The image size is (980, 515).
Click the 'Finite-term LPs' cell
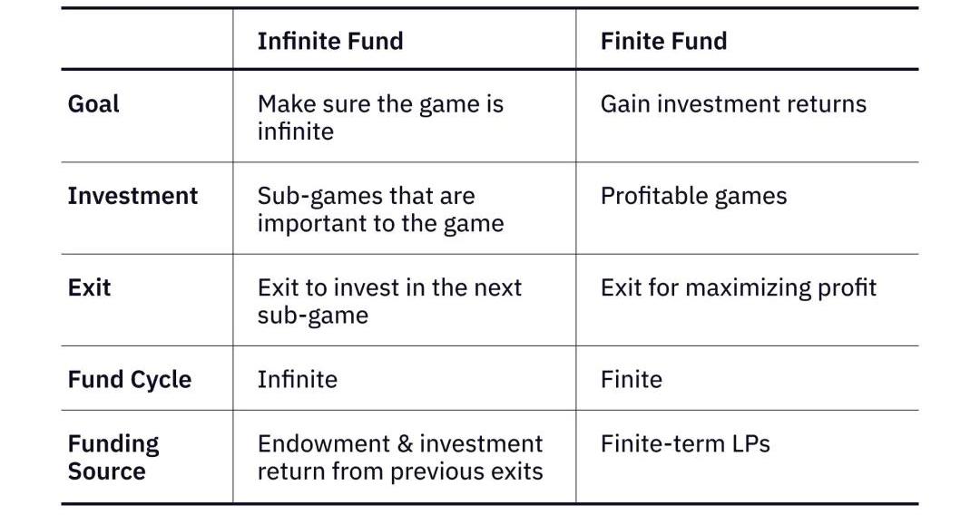pos(684,443)
